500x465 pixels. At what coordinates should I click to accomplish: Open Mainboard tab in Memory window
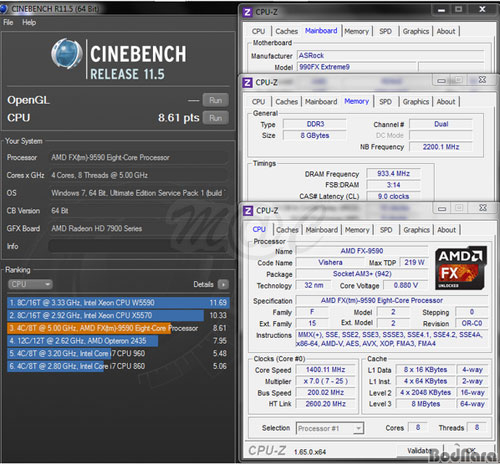[x=321, y=102]
